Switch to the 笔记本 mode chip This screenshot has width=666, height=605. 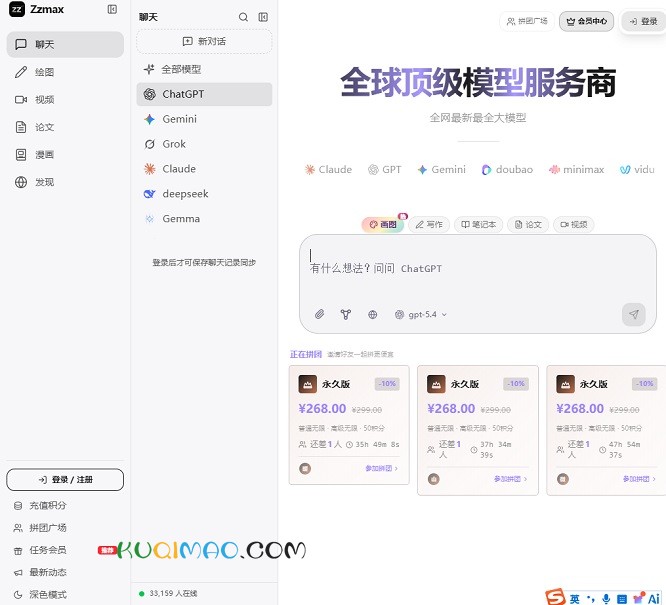[x=479, y=224]
